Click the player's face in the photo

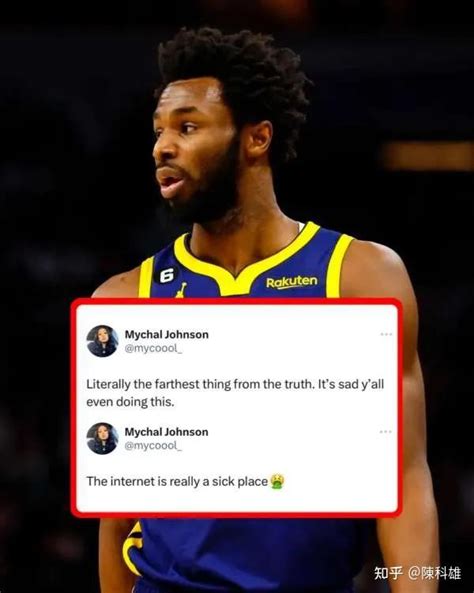(x=195, y=151)
